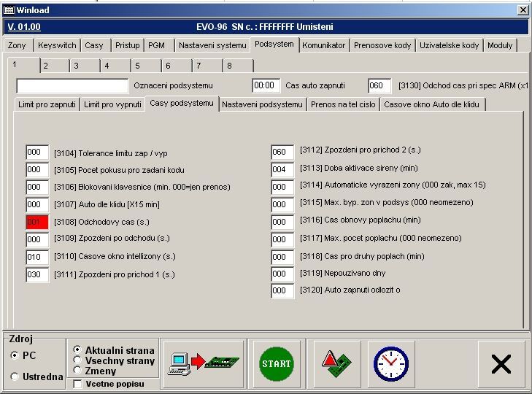
Task: Click the Doba aktivace sireny field
Action: click(282, 169)
